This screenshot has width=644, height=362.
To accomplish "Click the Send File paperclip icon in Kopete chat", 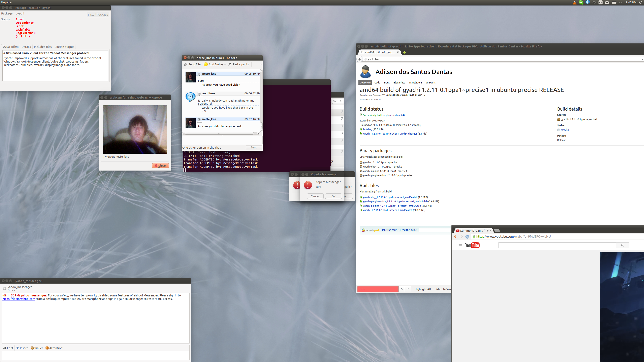I will (186, 64).
